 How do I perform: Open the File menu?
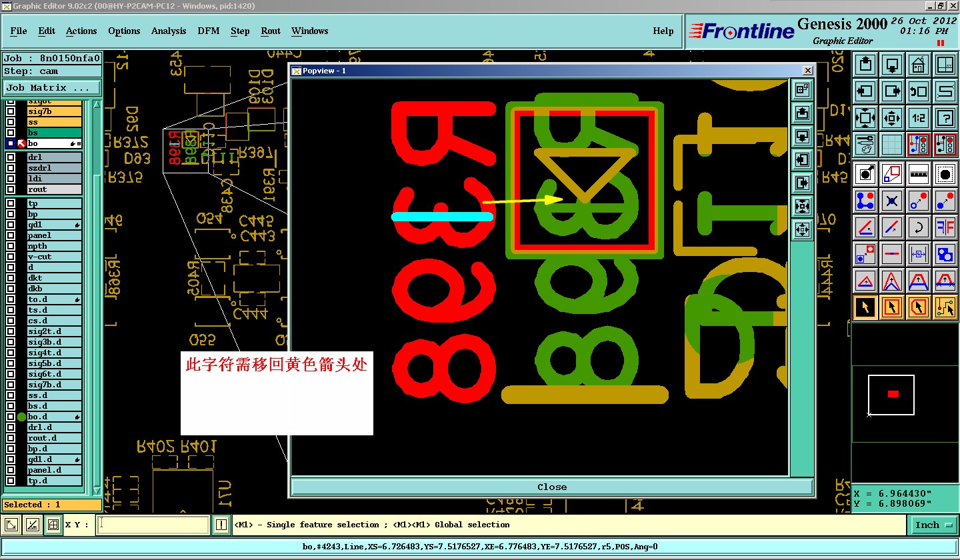(x=19, y=31)
